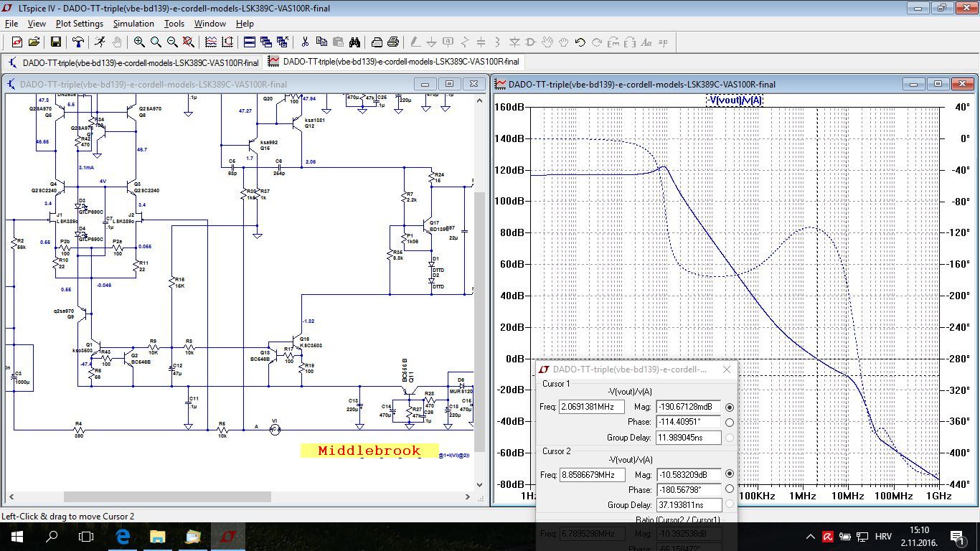The height and width of the screenshot is (551, 980).
Task: Click Cursor 1 Phase value field
Action: tap(689, 423)
